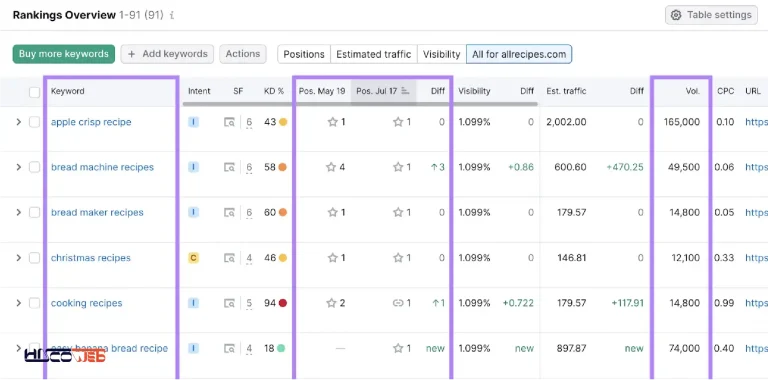768x383 pixels.
Task: Click the 2,002.00 estimated traffic value
Action: 566,122
